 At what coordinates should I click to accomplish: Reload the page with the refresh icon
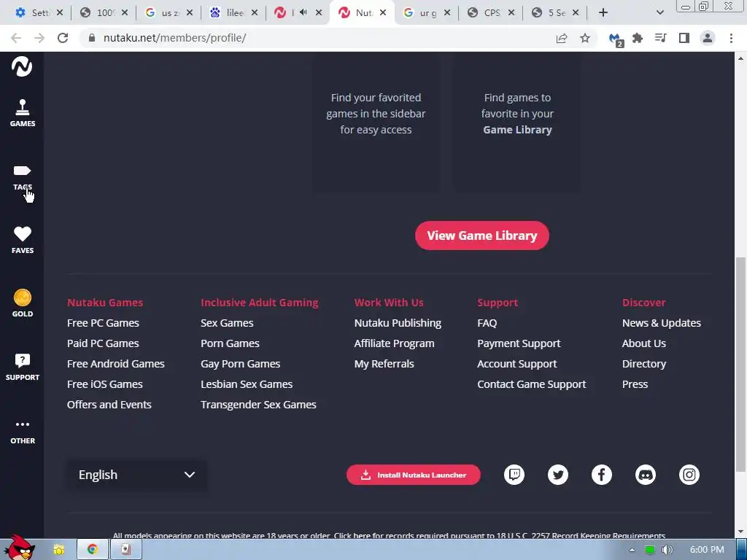(63, 38)
